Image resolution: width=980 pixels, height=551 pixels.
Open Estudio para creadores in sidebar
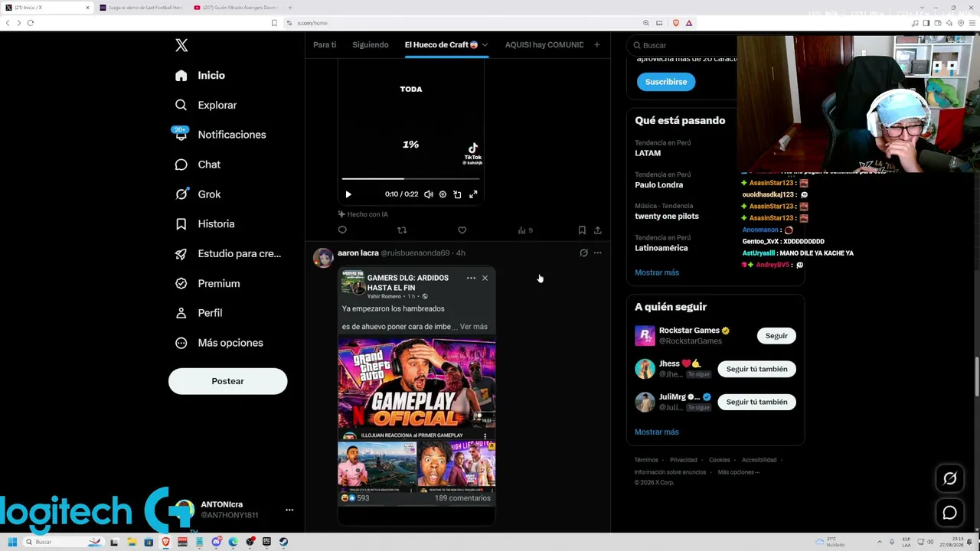pos(227,253)
